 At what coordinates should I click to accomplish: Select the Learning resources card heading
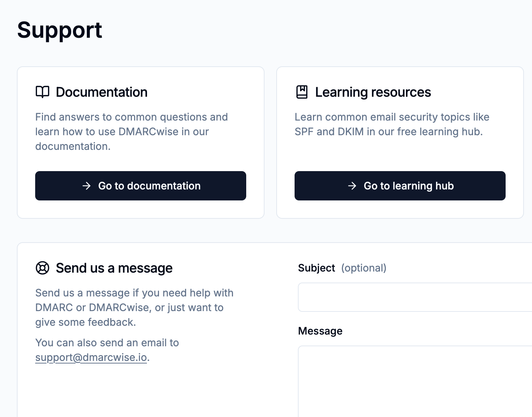(x=373, y=92)
